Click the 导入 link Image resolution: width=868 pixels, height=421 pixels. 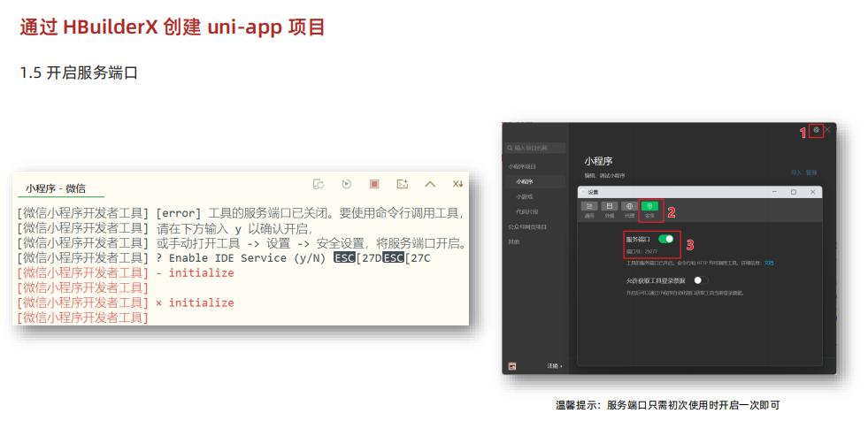796,172
